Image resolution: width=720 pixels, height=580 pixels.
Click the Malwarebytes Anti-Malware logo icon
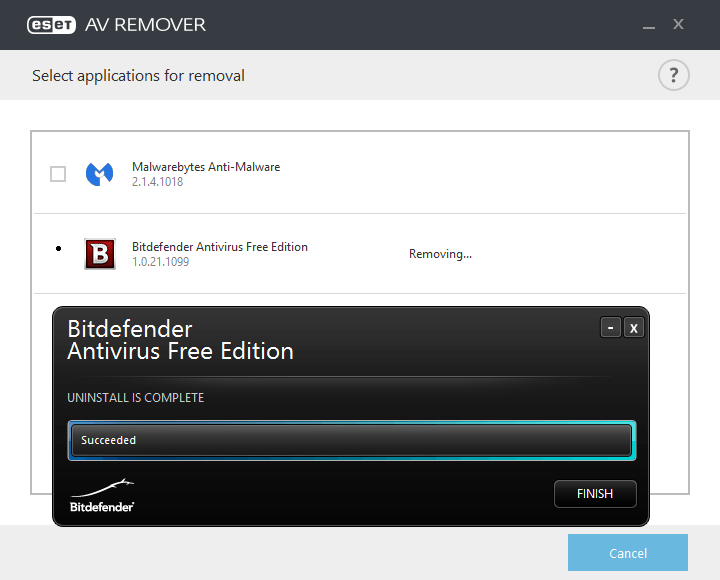coord(100,174)
